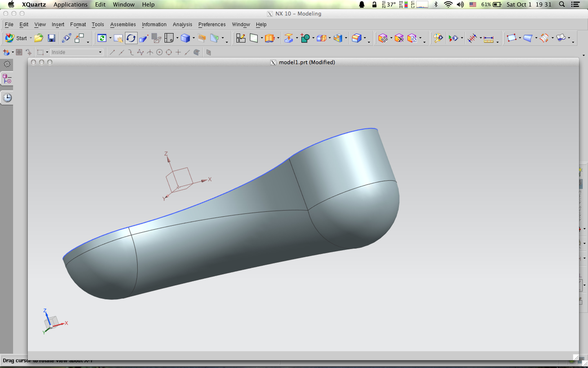
Task: Expand the Move Face dropdown arrow
Action: click(x=391, y=38)
